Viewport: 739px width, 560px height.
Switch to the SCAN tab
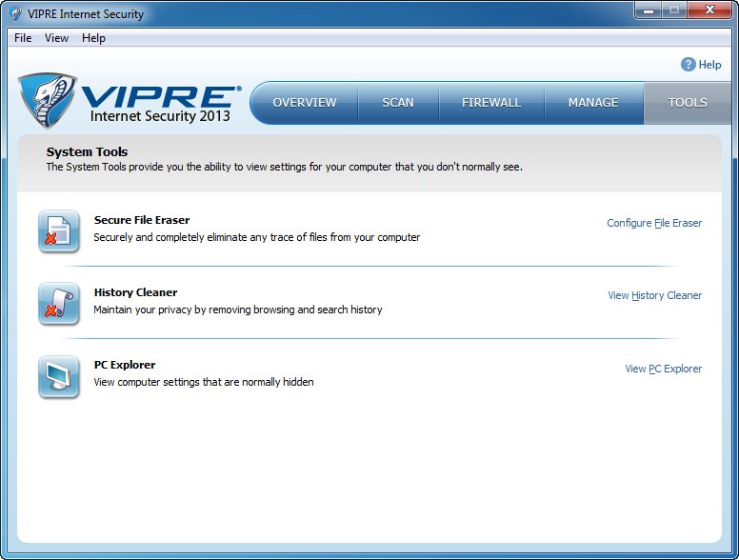coord(398,103)
